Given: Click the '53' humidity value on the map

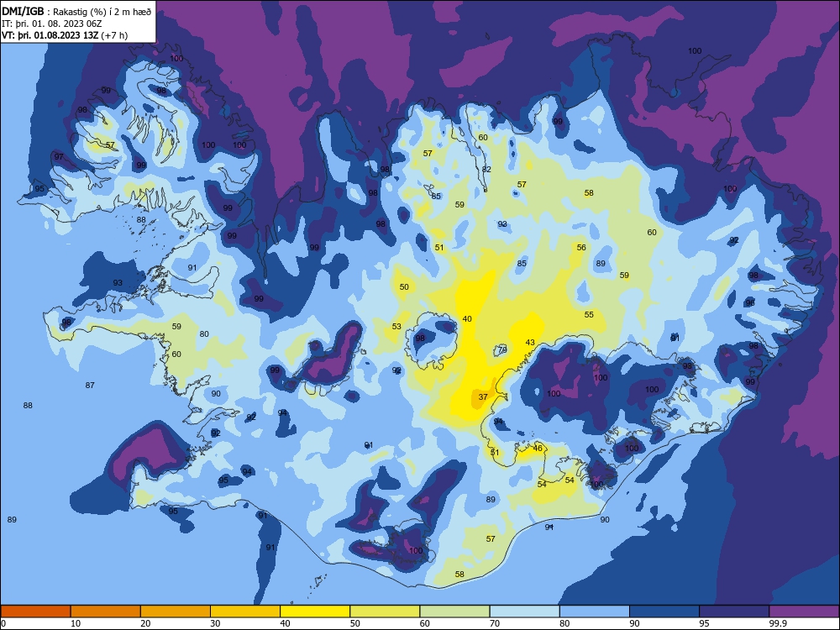Looking at the screenshot, I should 396,326.
